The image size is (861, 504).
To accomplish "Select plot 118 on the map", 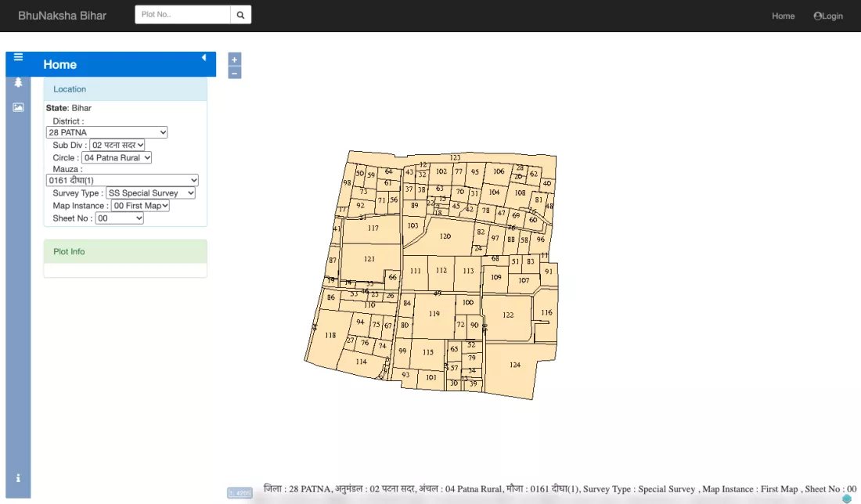I will 330,335.
